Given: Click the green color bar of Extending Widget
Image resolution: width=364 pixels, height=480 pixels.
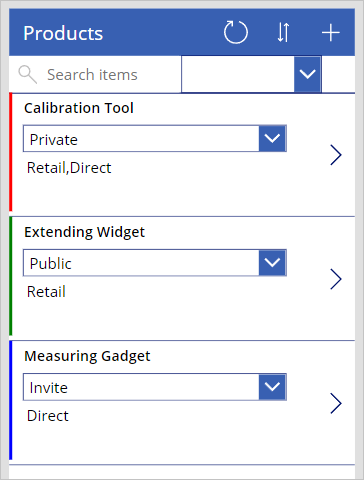Looking at the screenshot, I should 11,276.
